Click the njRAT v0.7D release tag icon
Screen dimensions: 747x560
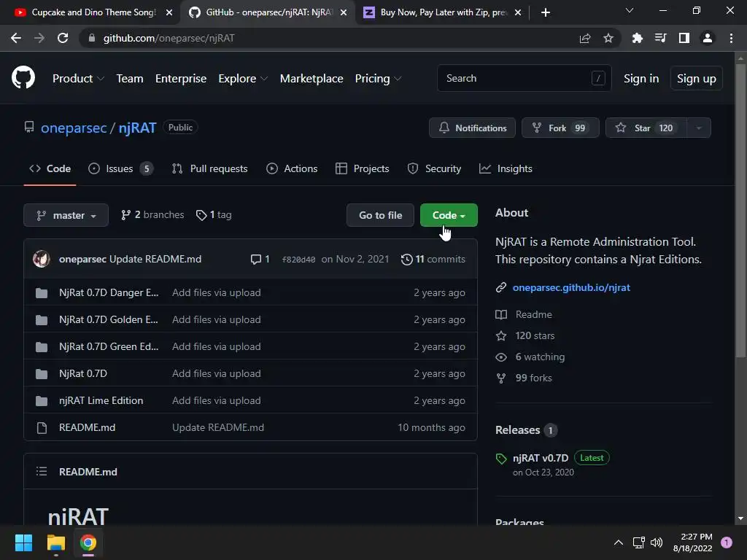click(501, 459)
